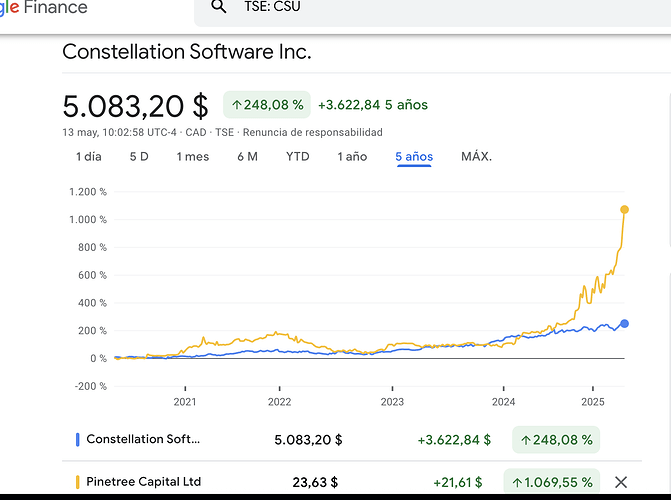Image resolution: width=671 pixels, height=500 pixels.
Task: Click the 2025 label on chart axis
Action: [x=593, y=402]
